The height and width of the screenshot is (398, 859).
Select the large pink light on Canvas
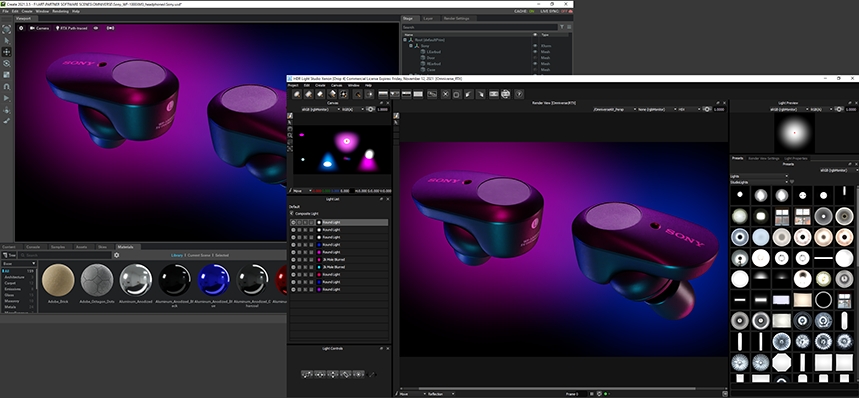[x=346, y=141]
